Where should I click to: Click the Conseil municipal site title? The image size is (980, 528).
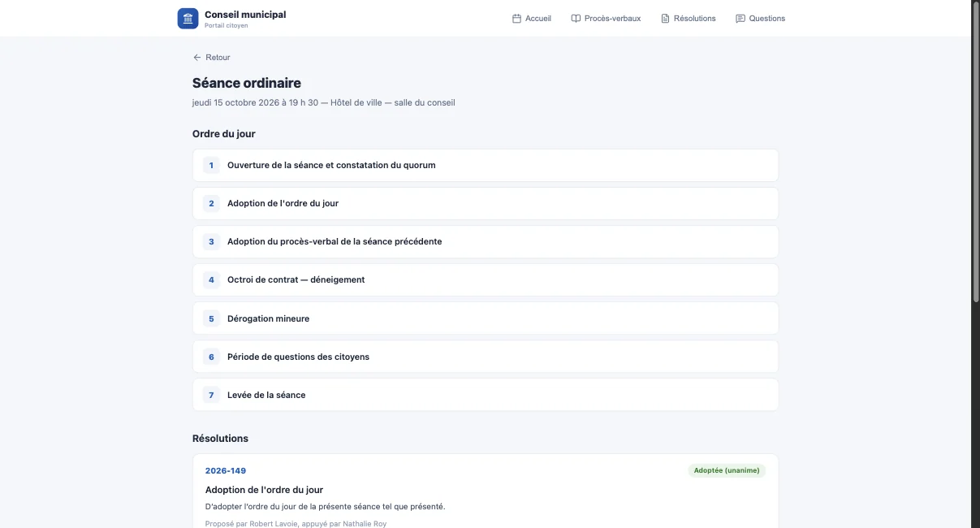tap(245, 15)
